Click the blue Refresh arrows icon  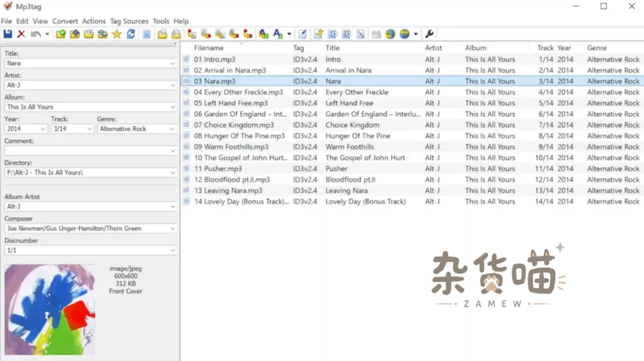pos(131,34)
